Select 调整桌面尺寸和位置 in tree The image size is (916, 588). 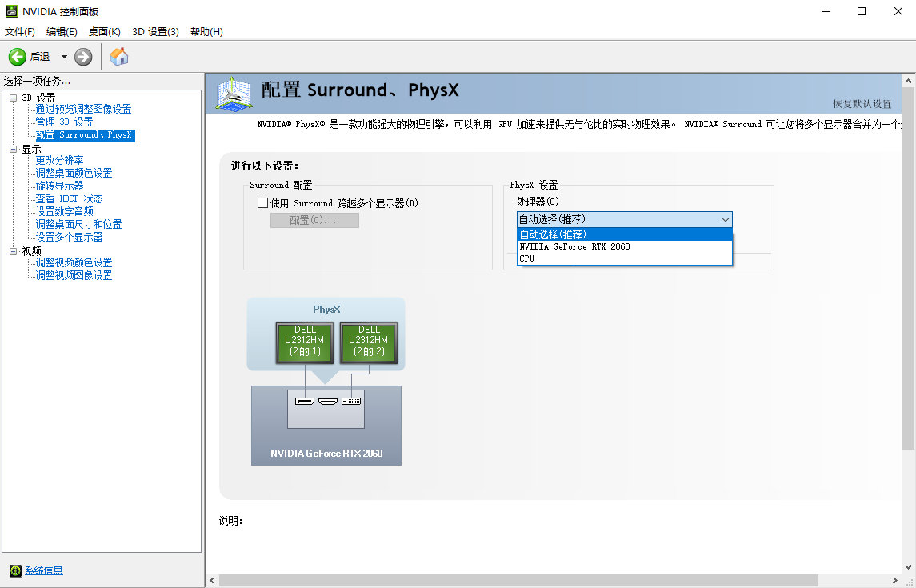[x=79, y=224]
